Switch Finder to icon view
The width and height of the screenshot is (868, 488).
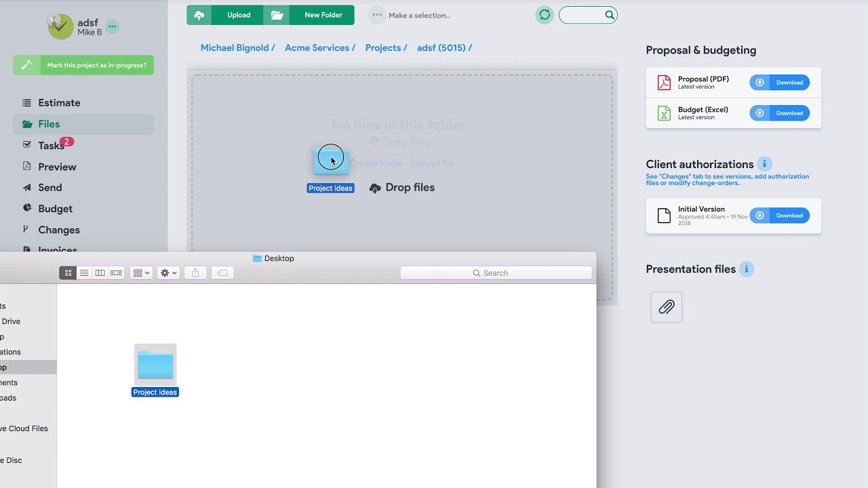tap(68, 272)
